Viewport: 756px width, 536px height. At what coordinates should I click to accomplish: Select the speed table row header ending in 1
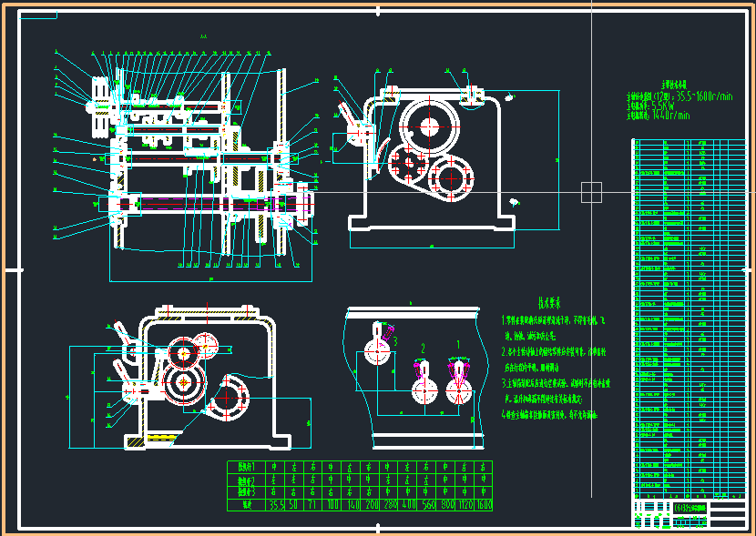click(x=246, y=467)
